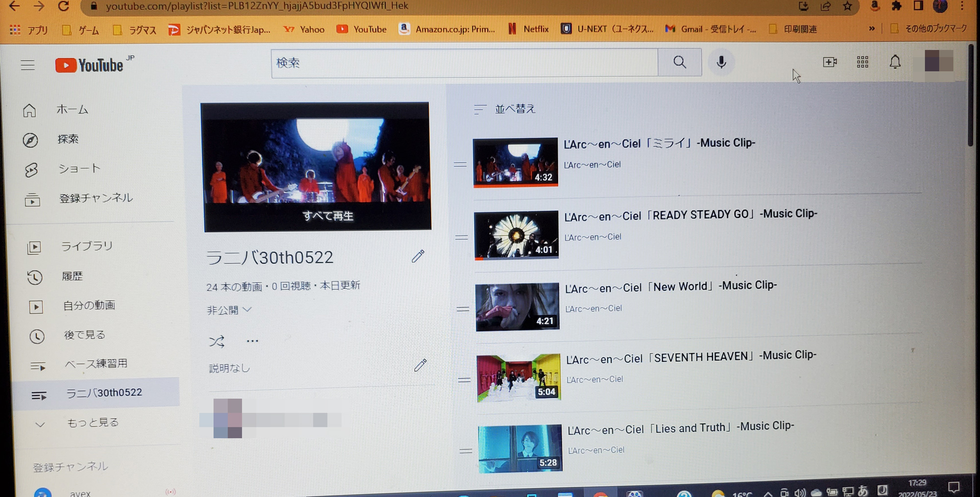
Task: Select 探索 in the sidebar
Action: (x=68, y=139)
